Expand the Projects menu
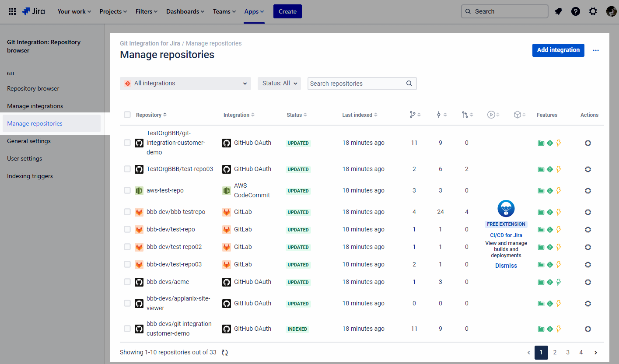Screen dimensions: 619x364 pos(113,11)
